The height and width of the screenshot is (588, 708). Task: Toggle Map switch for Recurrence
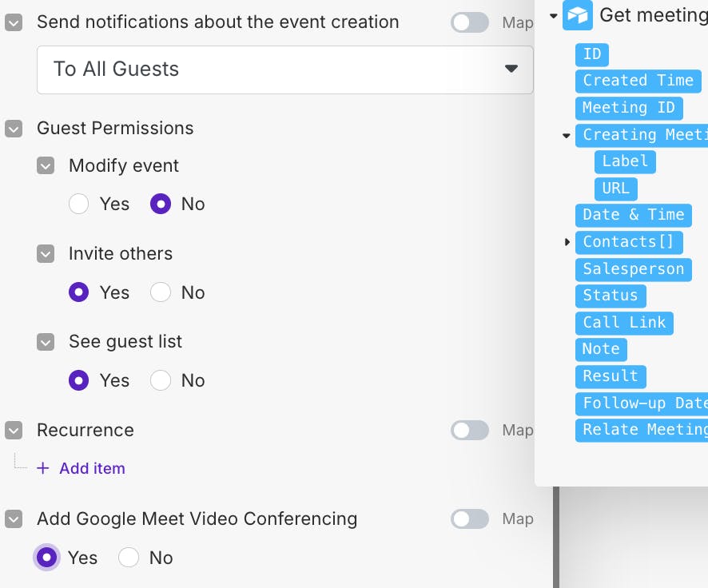point(469,431)
